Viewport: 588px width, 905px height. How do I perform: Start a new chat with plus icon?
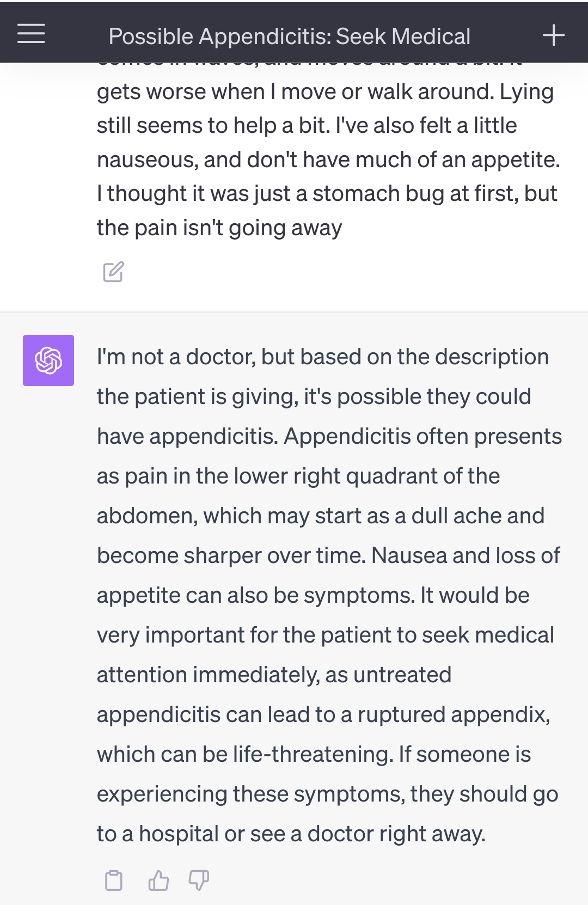click(x=554, y=35)
